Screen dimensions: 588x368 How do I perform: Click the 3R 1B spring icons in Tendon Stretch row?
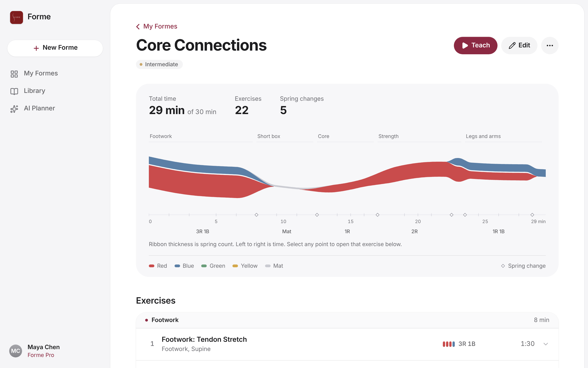pyautogui.click(x=449, y=344)
